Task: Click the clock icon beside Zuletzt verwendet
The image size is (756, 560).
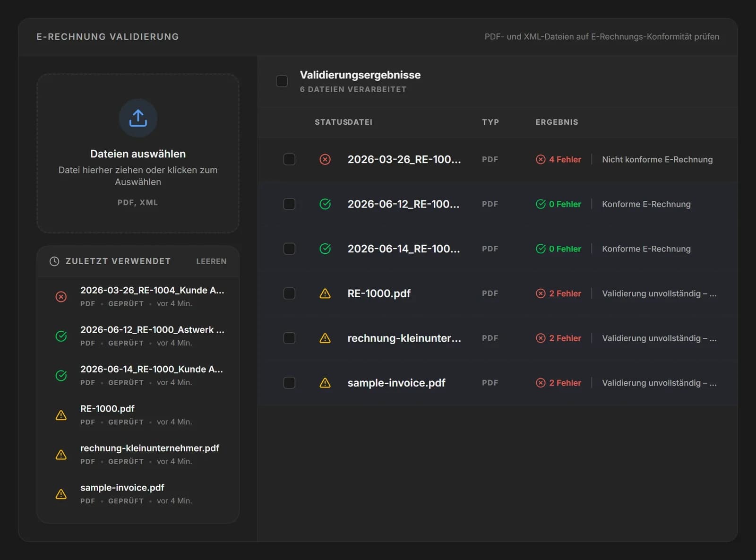Action: coord(54,261)
